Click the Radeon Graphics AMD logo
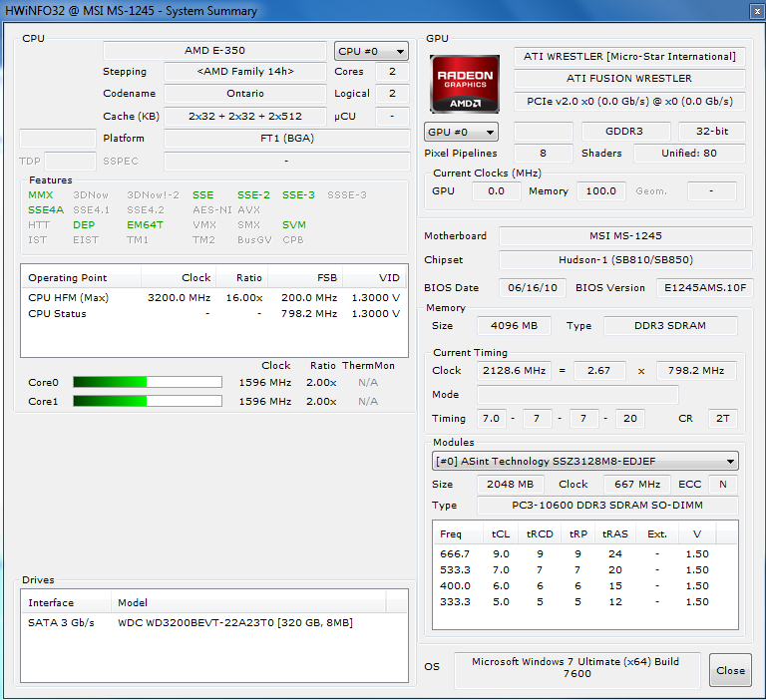The image size is (766, 700). [x=465, y=84]
